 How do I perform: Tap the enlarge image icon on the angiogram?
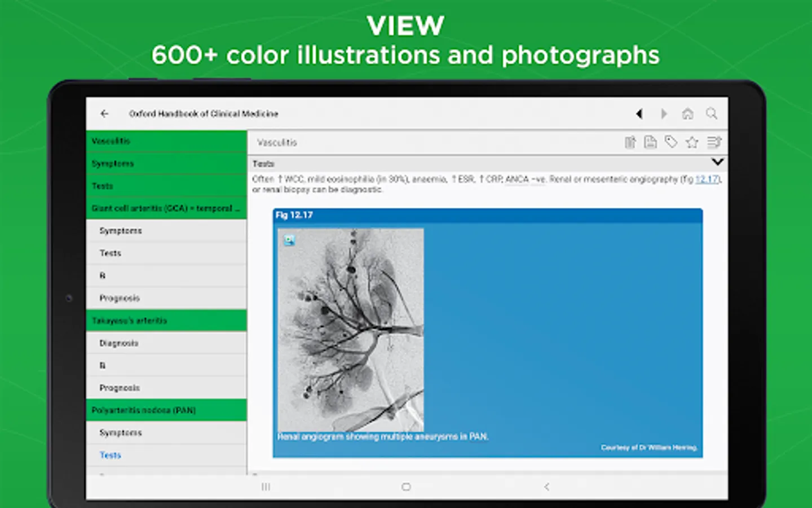click(x=289, y=240)
